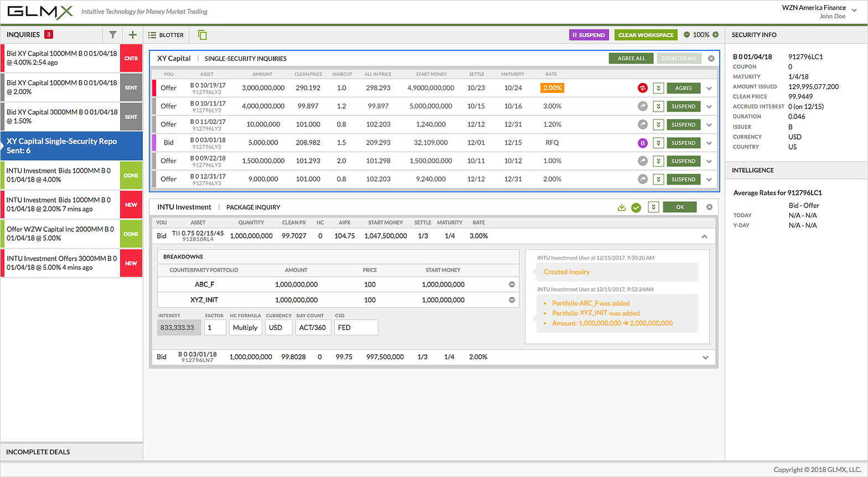Viewport: 868px width, 477px height.
Task: Click the Counter All button
Action: pyautogui.click(x=679, y=58)
